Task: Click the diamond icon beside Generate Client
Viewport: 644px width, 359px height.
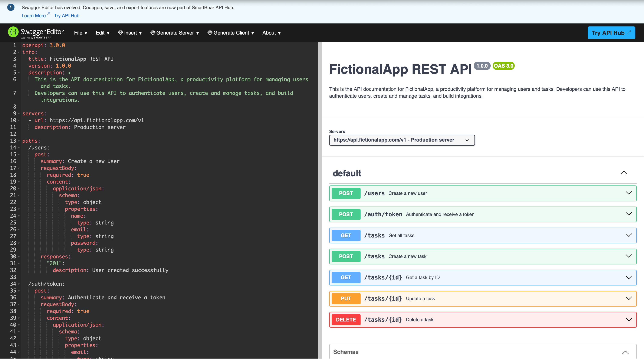Action: pos(210,33)
